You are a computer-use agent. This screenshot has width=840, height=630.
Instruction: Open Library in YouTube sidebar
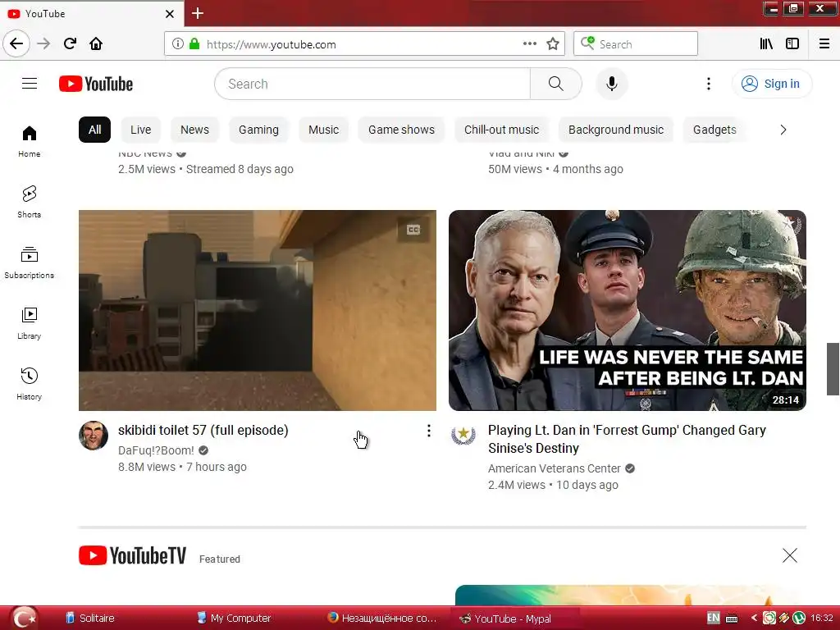pos(30,323)
